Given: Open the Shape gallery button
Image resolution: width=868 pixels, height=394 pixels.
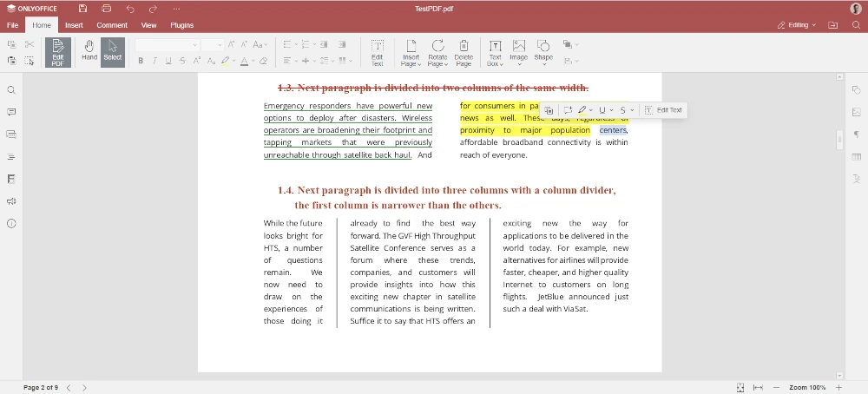Looking at the screenshot, I should pyautogui.click(x=543, y=53).
